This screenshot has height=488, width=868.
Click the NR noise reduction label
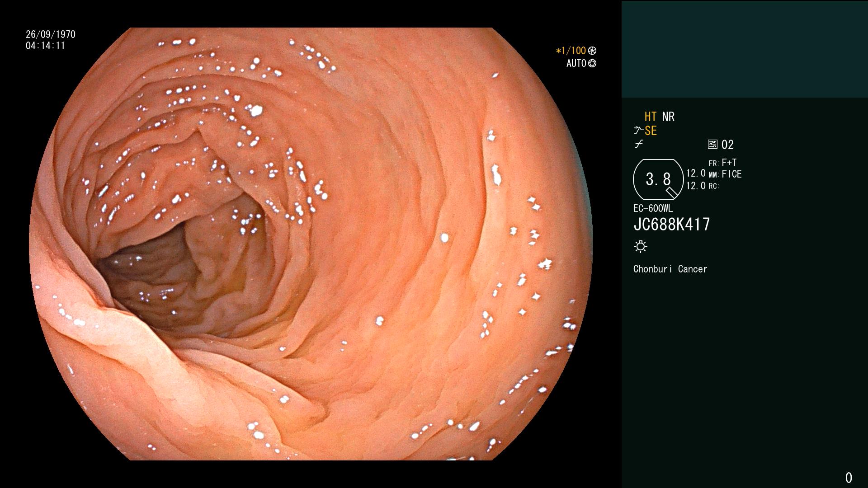tap(668, 117)
